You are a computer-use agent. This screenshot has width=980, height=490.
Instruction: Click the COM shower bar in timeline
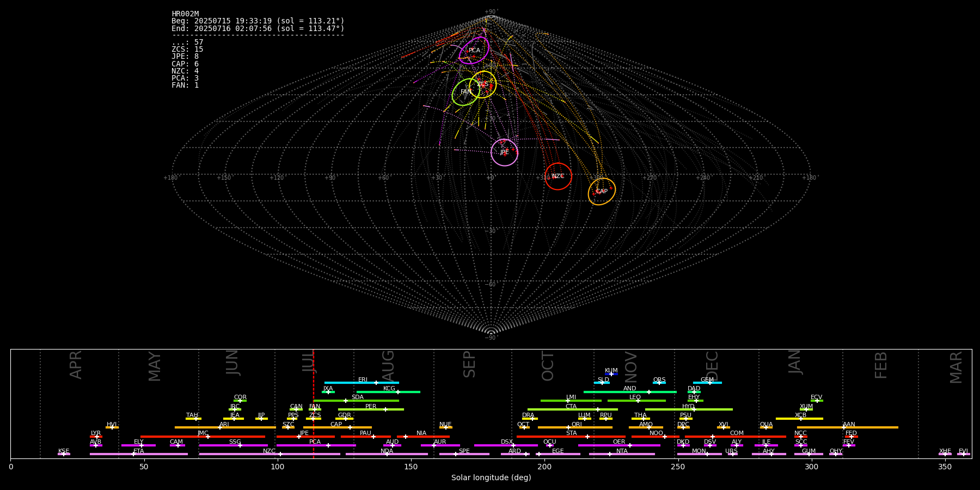click(736, 437)
